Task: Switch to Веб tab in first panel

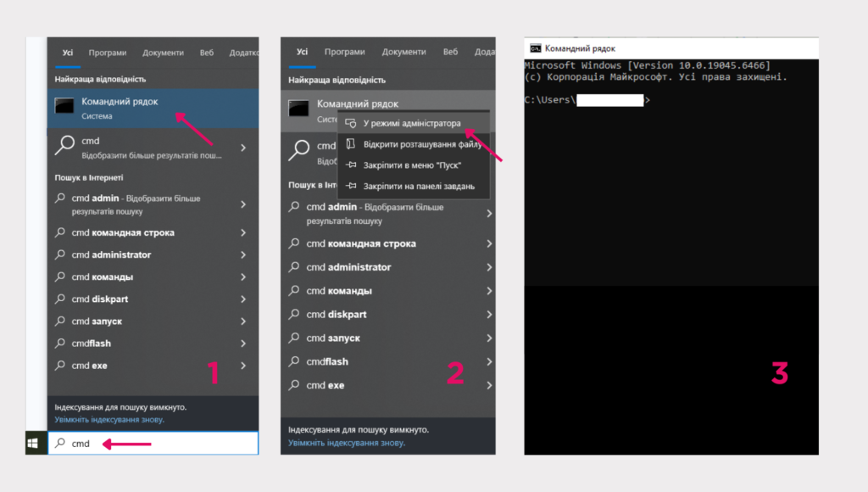Action: click(207, 53)
